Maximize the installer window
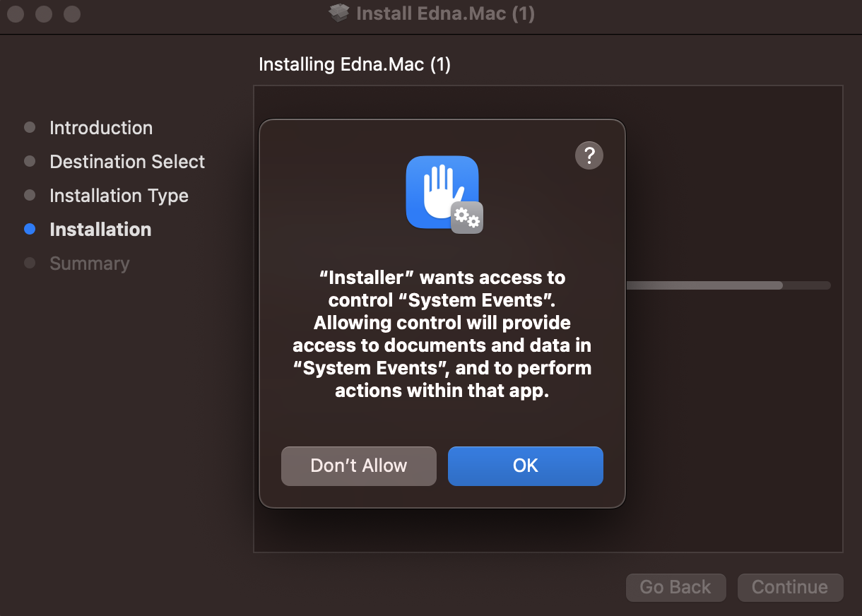This screenshot has height=616, width=862. point(72,13)
